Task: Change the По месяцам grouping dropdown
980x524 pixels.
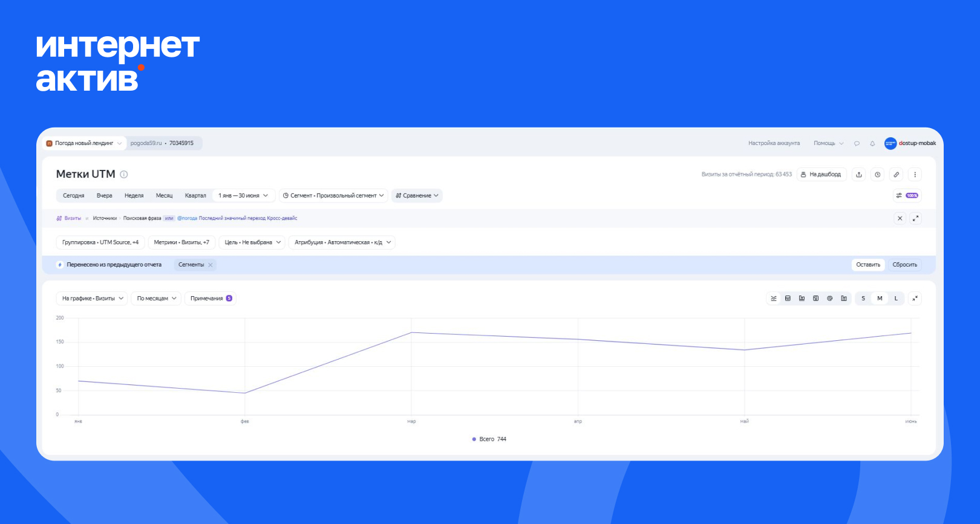Action: click(156, 299)
